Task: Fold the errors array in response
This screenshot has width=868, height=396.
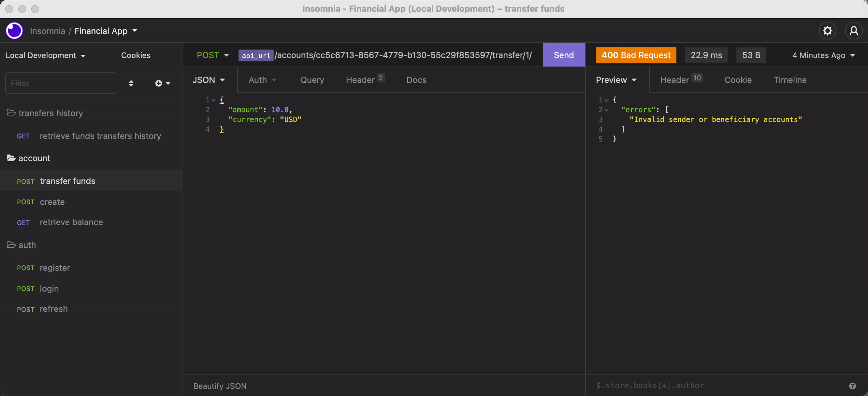Action: click(x=606, y=110)
